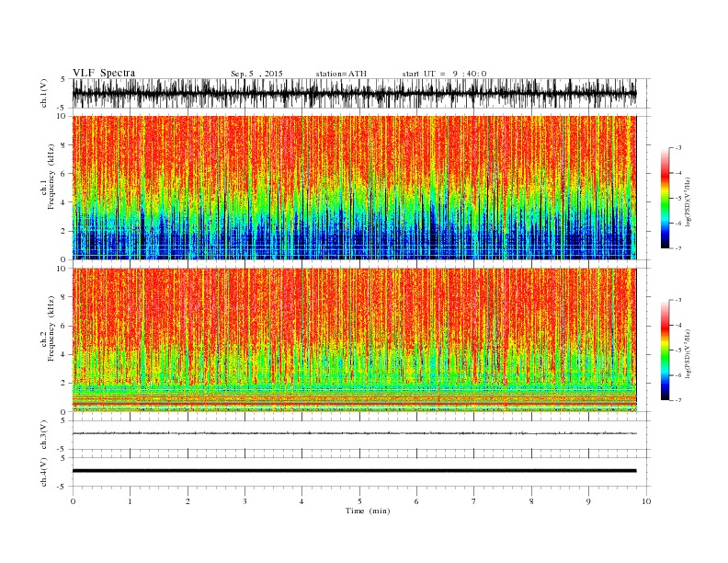Screen dimensions: 728x563
Task: Select the ch.2 color bar "log(PSD)(V²/Hz)" label
Action: pos(688,354)
